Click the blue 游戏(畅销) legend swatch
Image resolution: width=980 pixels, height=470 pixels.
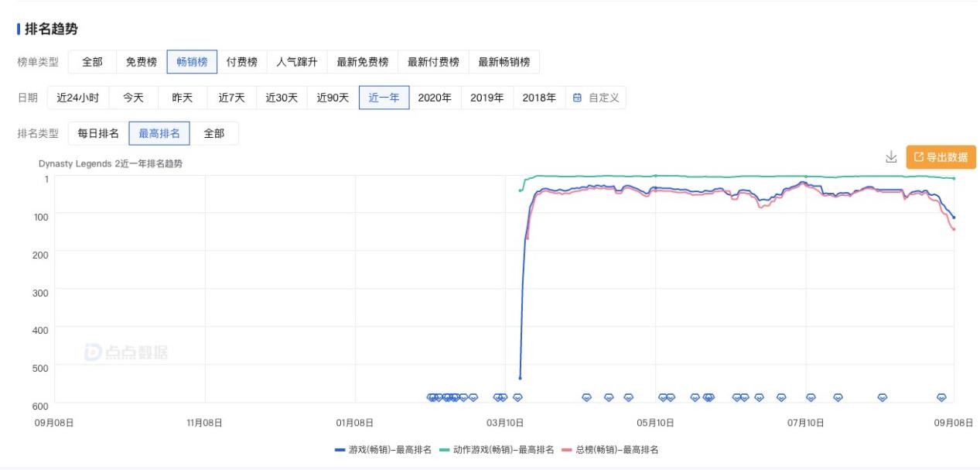pos(340,450)
